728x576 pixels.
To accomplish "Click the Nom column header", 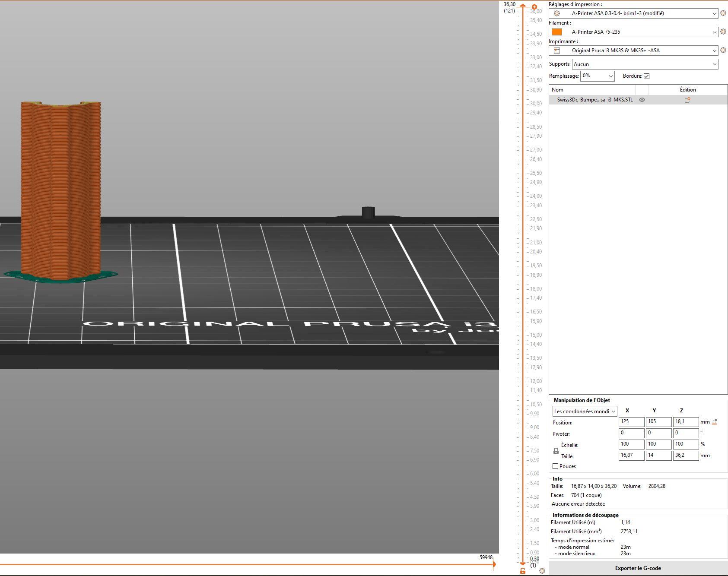I will coord(592,90).
